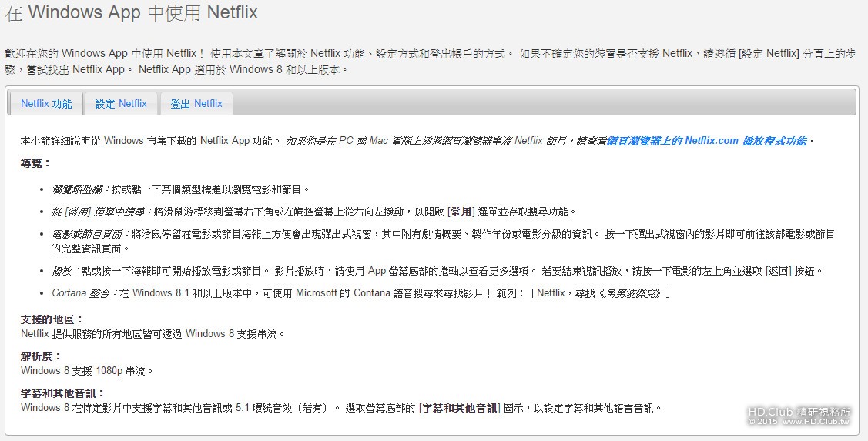Click the 支援的地區: heading
Viewport: 868px width, 441px height.
click(52, 319)
